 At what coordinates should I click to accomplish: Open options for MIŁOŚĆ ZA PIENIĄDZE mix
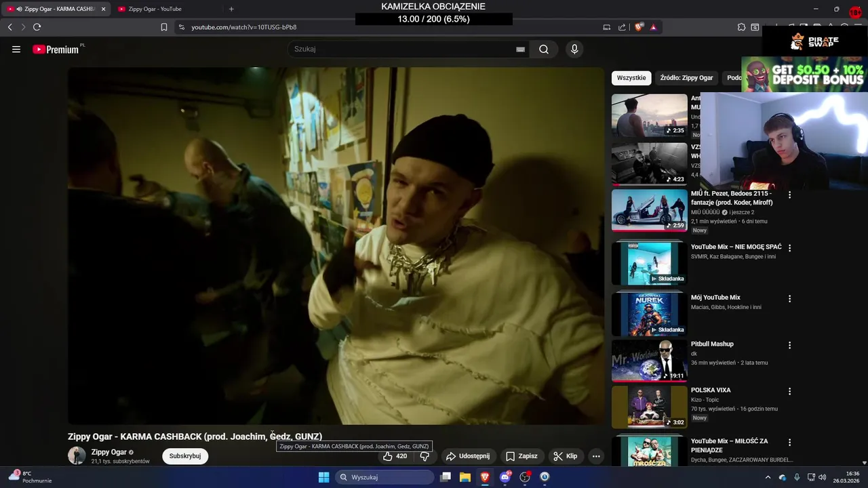(789, 442)
